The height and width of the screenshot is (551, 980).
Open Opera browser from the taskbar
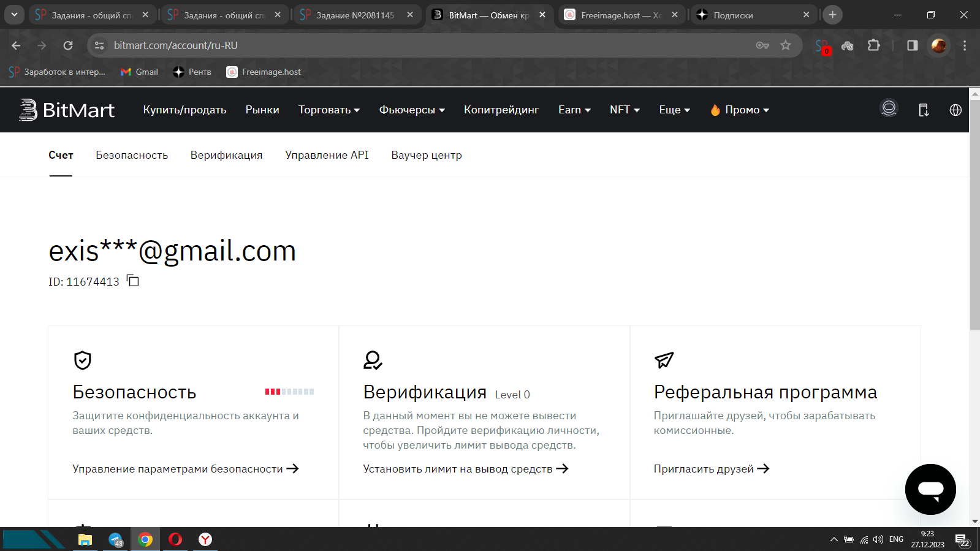[x=175, y=539]
